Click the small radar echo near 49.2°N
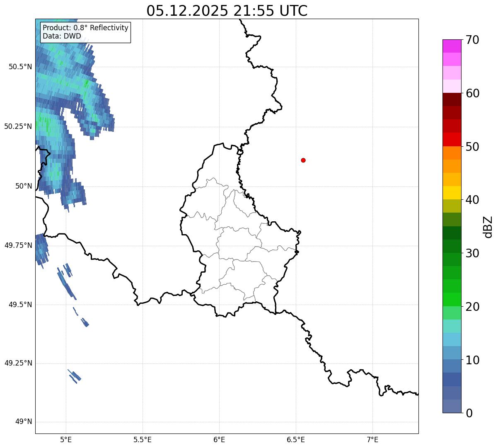The height and width of the screenshot is (448, 498). tap(75, 376)
